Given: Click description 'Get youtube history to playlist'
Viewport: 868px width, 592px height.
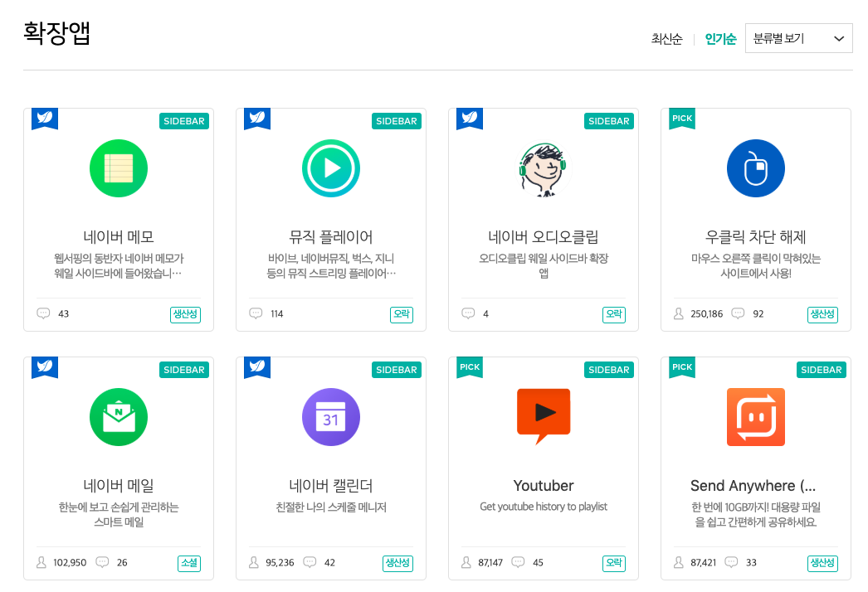Looking at the screenshot, I should (543, 507).
